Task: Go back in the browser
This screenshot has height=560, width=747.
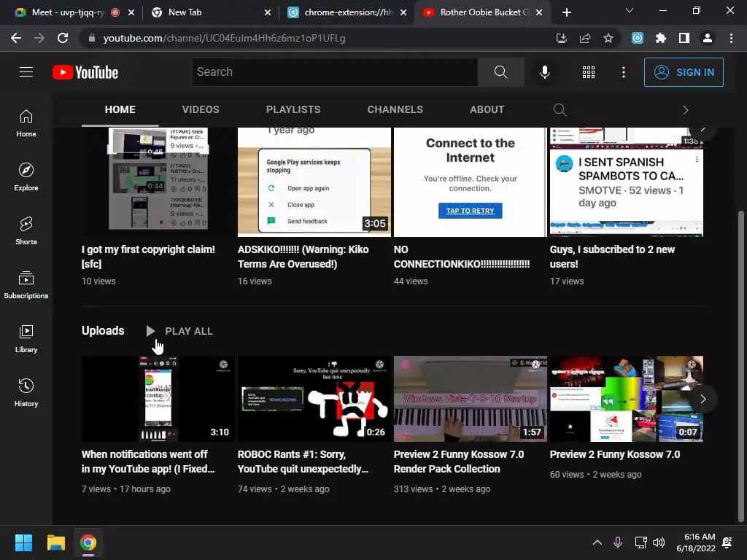Action: tap(16, 38)
